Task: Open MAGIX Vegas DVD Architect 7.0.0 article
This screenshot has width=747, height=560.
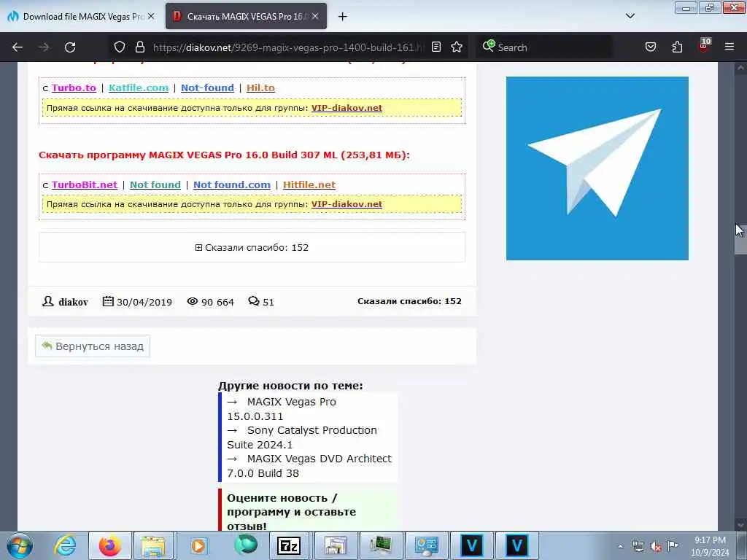Action: (309, 466)
